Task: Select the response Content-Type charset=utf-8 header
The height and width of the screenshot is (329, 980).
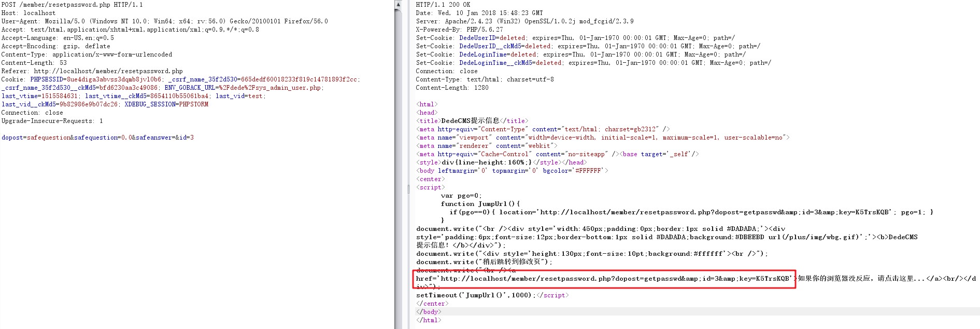Action: coord(485,79)
